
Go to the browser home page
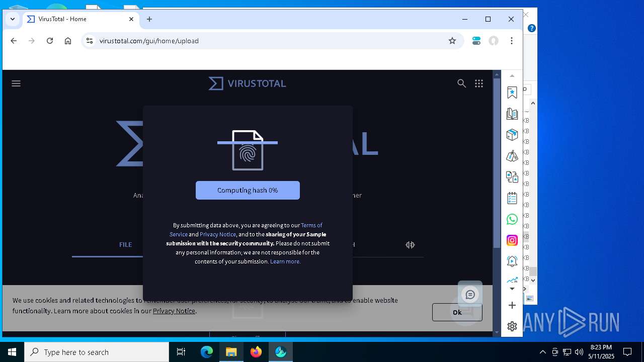point(68,41)
